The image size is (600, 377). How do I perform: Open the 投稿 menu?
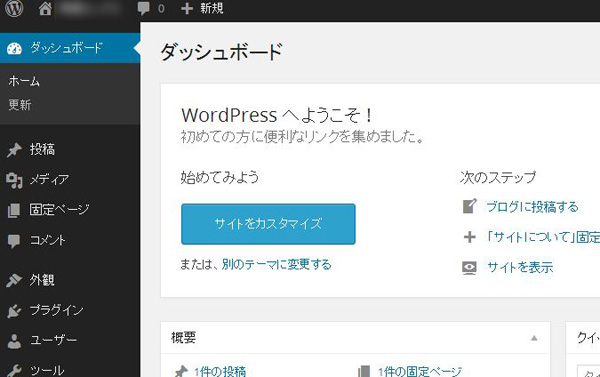coord(42,149)
